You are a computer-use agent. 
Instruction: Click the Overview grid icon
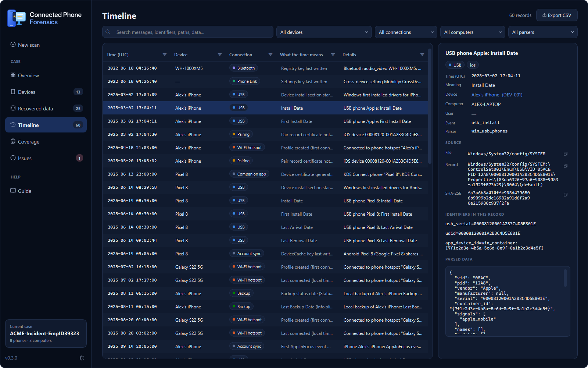tap(13, 75)
